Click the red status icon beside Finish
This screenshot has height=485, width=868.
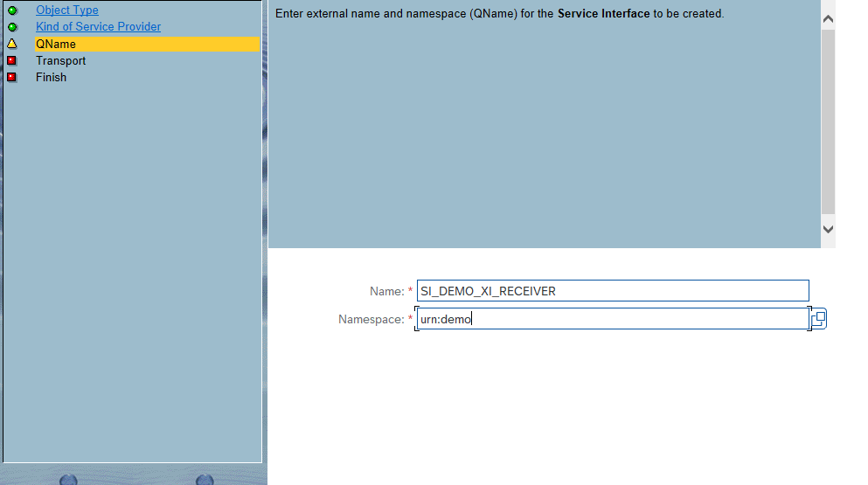tap(12, 77)
